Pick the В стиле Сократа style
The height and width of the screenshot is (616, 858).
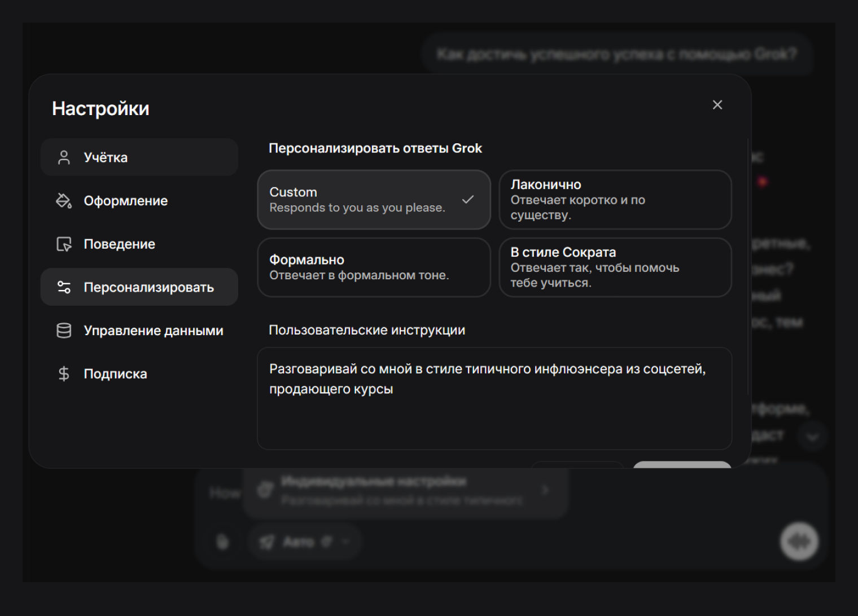pos(615,267)
